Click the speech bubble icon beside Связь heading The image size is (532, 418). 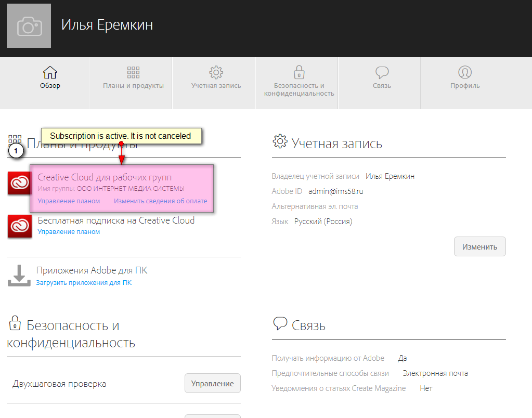pyautogui.click(x=280, y=324)
